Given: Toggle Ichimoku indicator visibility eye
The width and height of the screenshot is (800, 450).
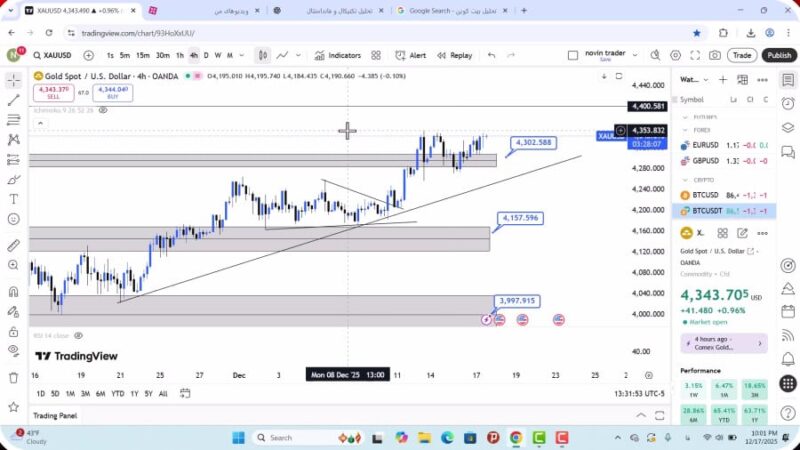Looking at the screenshot, I should pyautogui.click(x=102, y=110).
